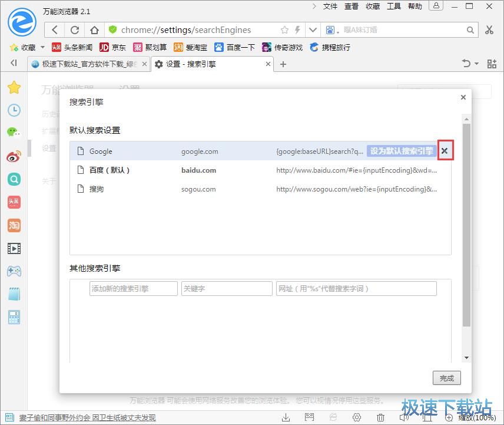Open the 工具 menu
The image size is (504, 425).
click(x=394, y=6)
